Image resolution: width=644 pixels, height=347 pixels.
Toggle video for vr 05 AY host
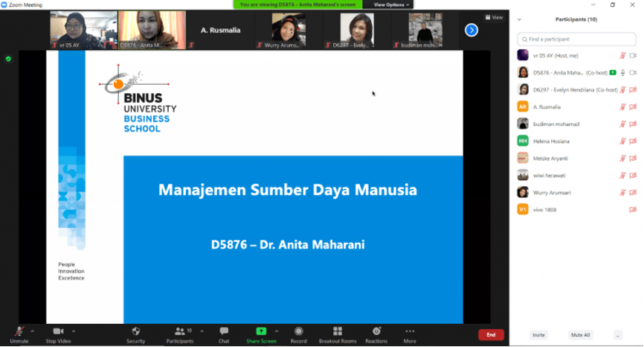click(633, 56)
